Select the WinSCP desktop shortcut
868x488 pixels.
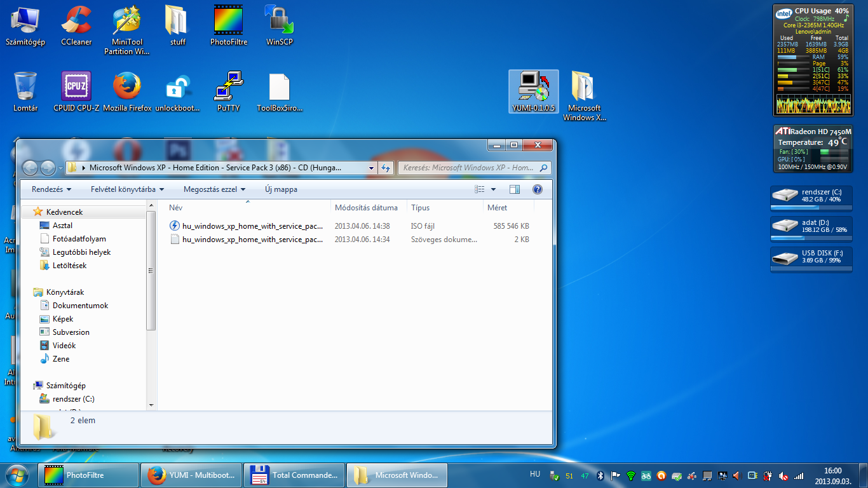point(279,21)
